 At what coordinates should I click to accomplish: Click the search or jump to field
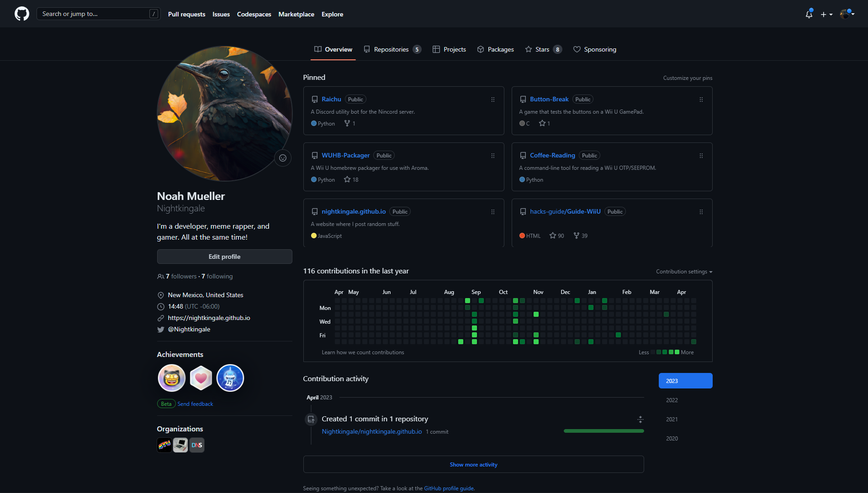point(98,14)
